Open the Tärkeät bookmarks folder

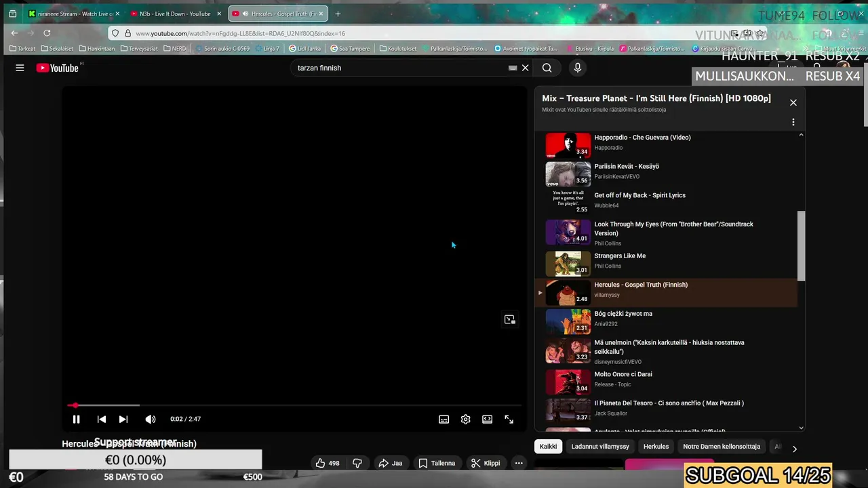click(22, 49)
